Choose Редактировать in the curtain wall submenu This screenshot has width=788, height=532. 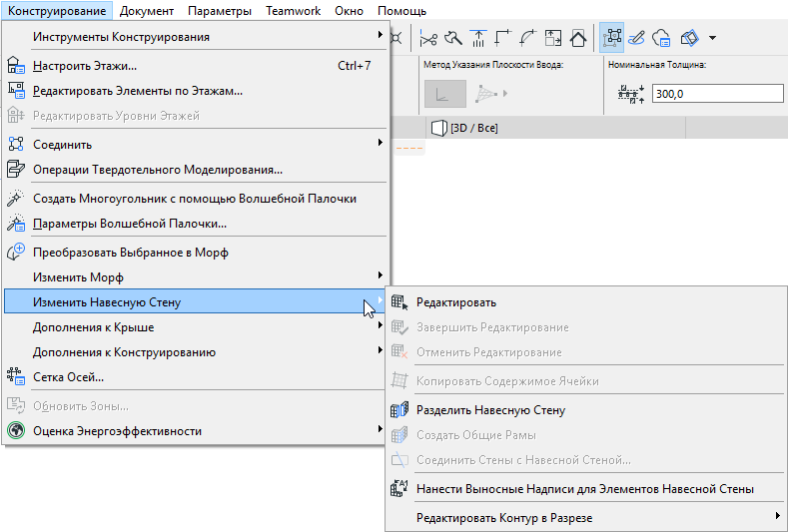point(586,302)
